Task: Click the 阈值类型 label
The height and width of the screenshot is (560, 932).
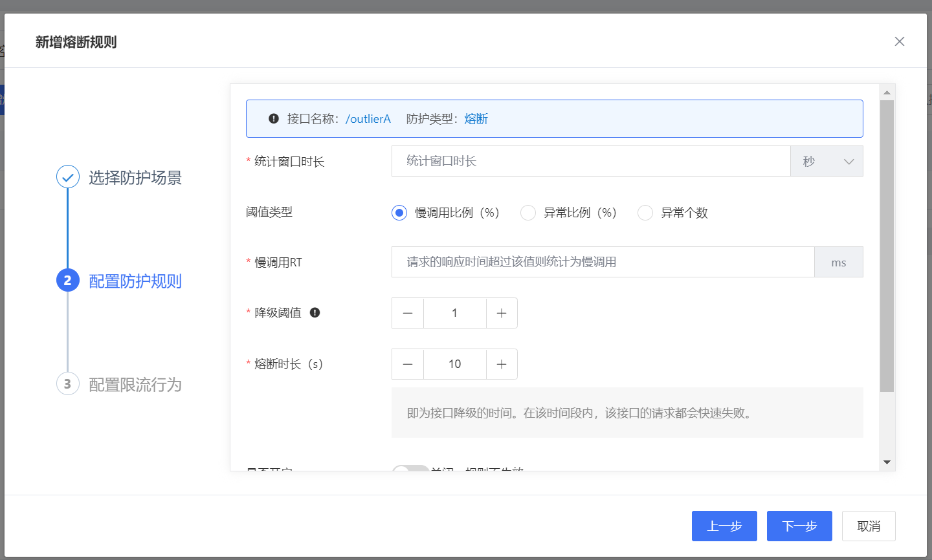Action: (269, 212)
